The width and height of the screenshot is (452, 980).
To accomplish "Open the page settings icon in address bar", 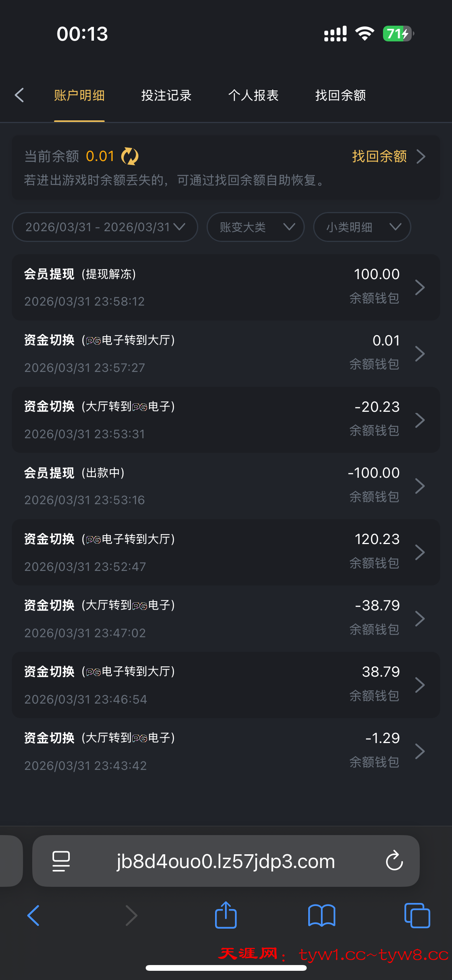I will tap(61, 861).
